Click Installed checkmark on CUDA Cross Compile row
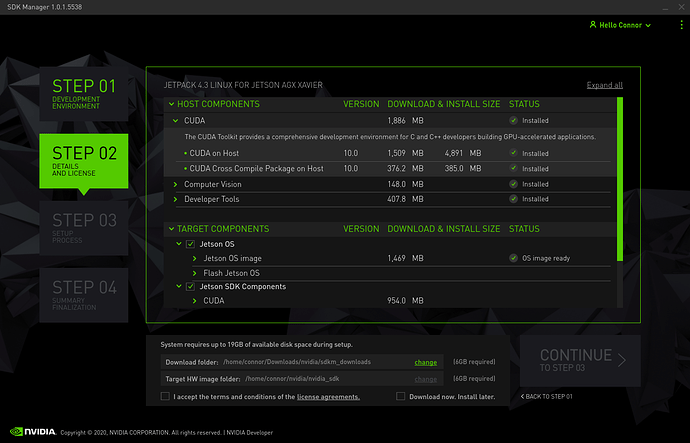Screen dimensions: 690x443 point(513,168)
